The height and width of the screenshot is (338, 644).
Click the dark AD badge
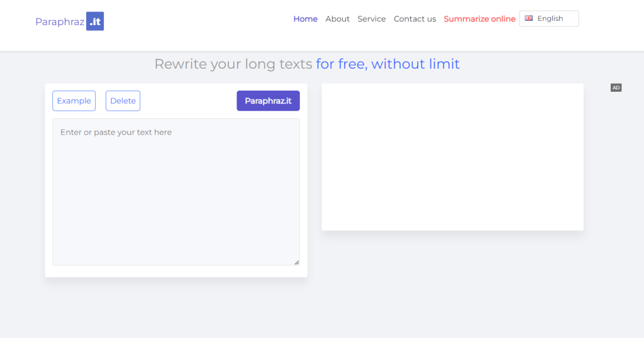(616, 87)
